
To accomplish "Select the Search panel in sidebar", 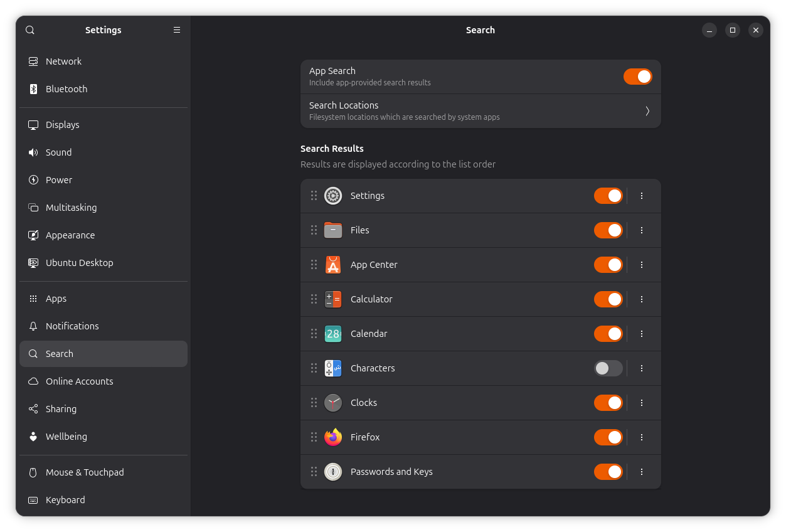I will (x=104, y=354).
